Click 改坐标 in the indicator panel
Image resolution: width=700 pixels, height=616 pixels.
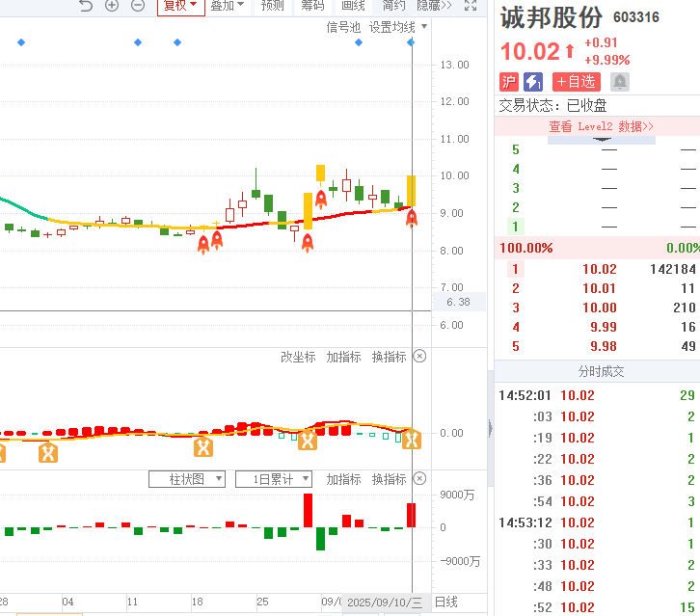click(x=298, y=357)
